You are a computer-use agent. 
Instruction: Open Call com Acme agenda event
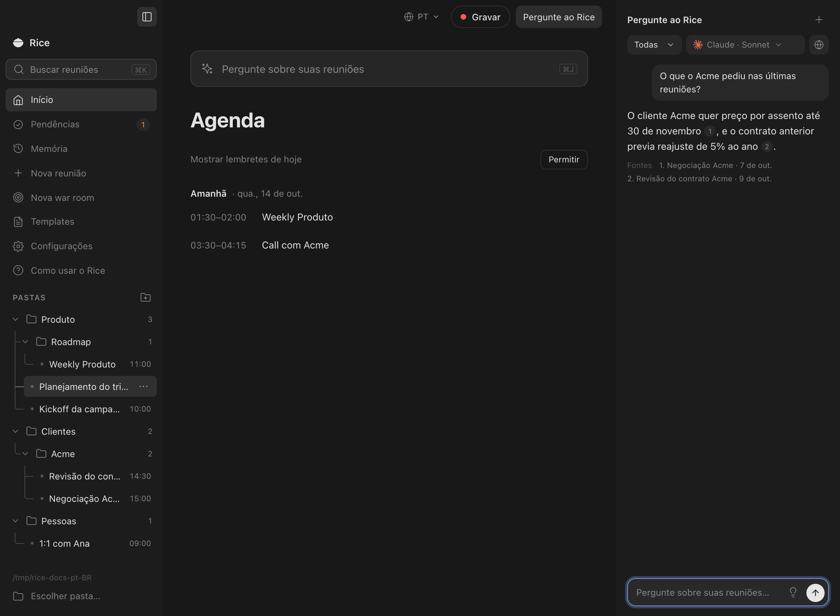tap(295, 245)
